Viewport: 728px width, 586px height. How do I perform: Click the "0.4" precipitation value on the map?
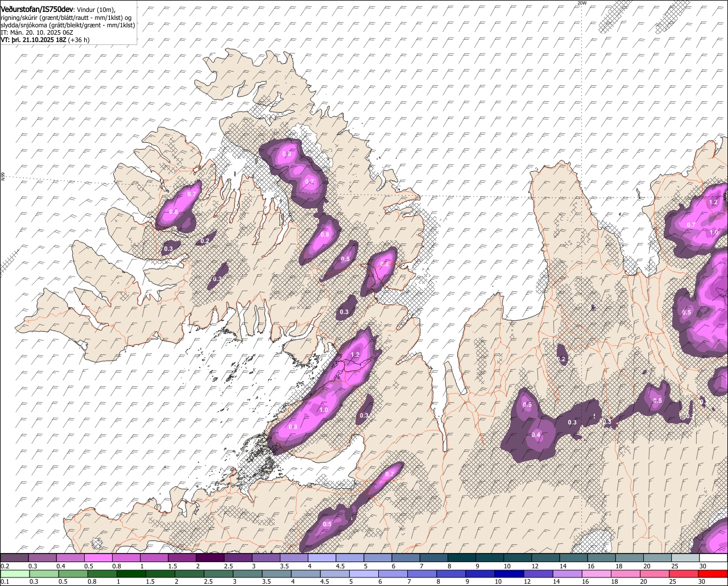tap(536, 435)
